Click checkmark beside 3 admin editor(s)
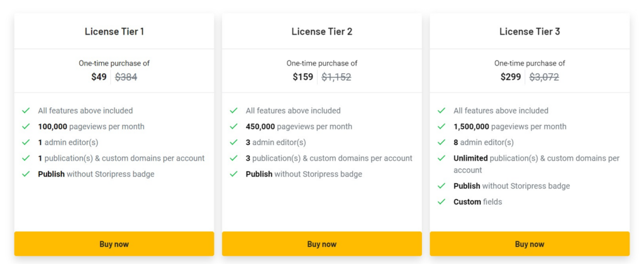 (x=234, y=142)
